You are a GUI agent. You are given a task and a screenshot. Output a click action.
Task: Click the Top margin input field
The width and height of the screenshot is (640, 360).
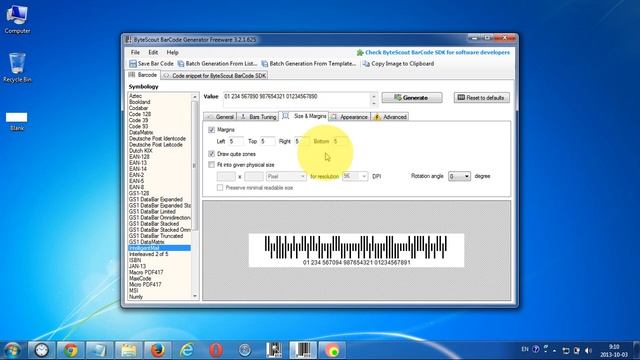coord(267,141)
